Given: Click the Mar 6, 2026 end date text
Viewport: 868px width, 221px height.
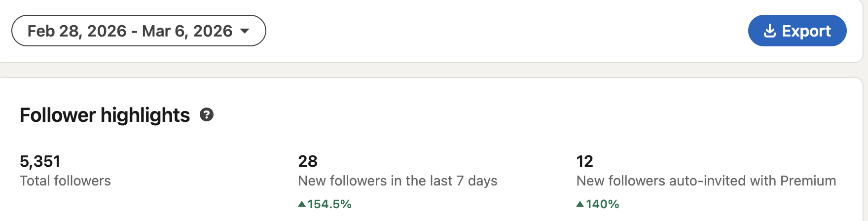Looking at the screenshot, I should [x=187, y=31].
